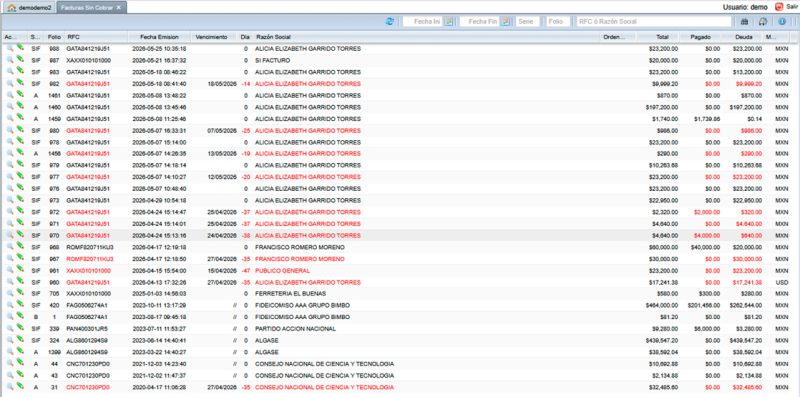
Task: Click the red CNC701230PD0 RFC cell
Action: (88, 388)
